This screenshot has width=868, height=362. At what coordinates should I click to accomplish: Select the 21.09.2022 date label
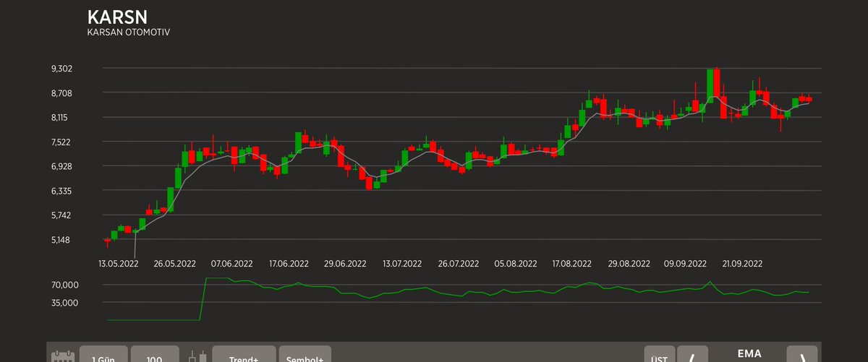[x=742, y=264]
